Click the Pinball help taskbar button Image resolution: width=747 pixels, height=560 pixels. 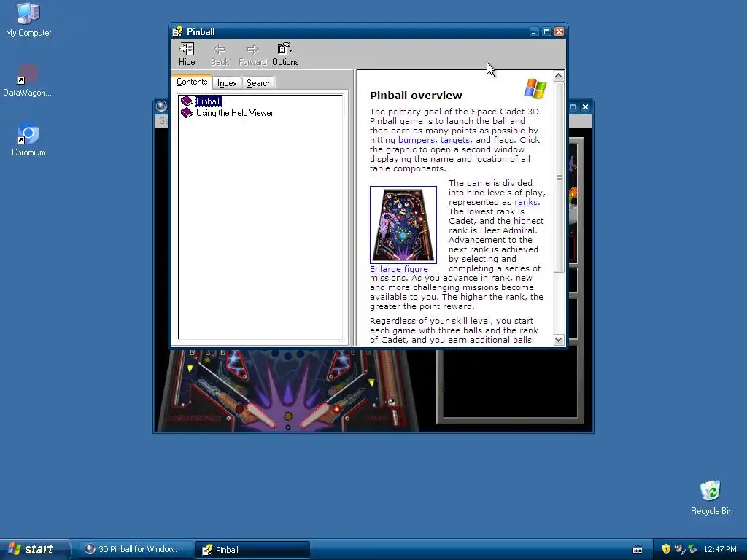pos(252,550)
